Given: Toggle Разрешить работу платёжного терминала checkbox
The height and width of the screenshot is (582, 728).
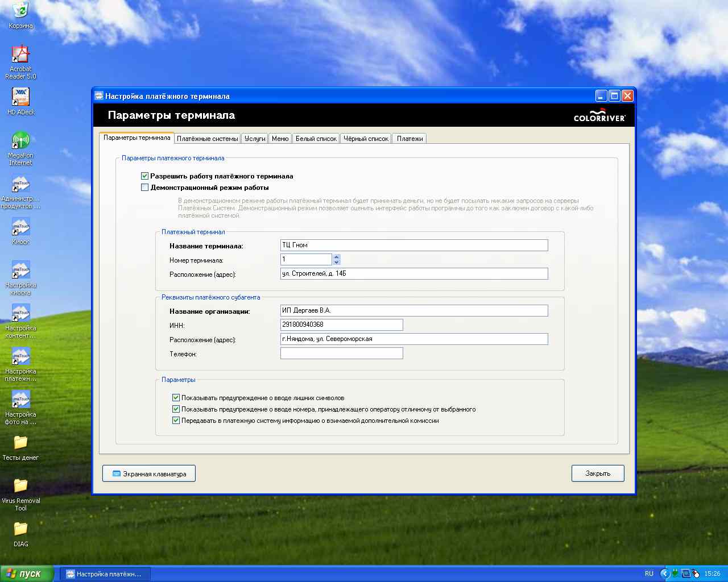Looking at the screenshot, I should (x=144, y=176).
